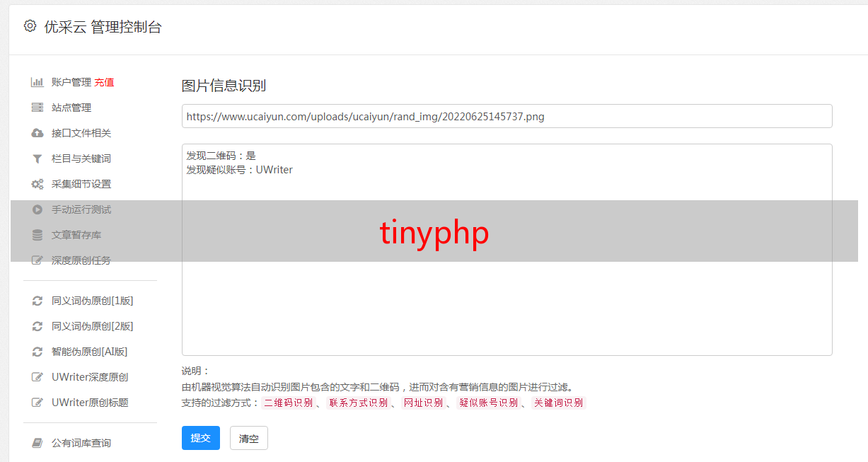Click the cloud upload icon for 接口文件相关
The height and width of the screenshot is (462, 868).
[x=37, y=133]
